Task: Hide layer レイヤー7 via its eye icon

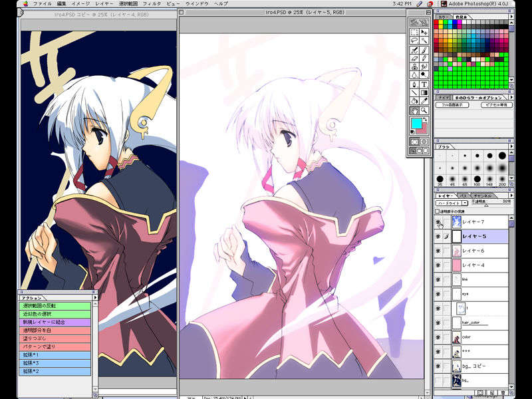Action: pos(438,222)
